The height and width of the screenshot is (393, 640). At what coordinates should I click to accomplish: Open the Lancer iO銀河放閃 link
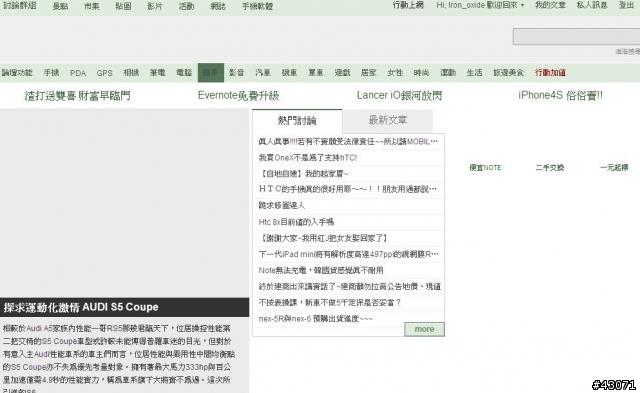pos(399,95)
